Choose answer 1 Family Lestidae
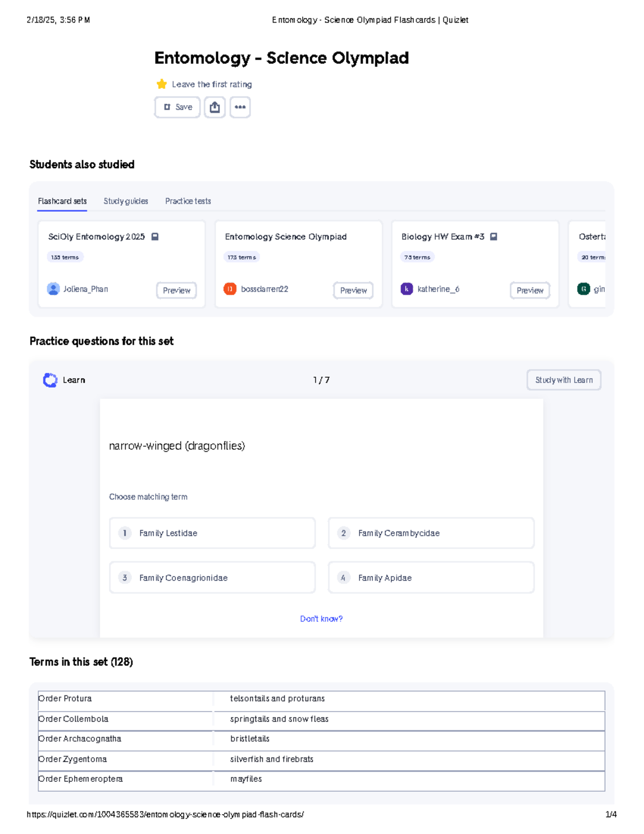Screen dimensions: 644x834 click(x=212, y=533)
